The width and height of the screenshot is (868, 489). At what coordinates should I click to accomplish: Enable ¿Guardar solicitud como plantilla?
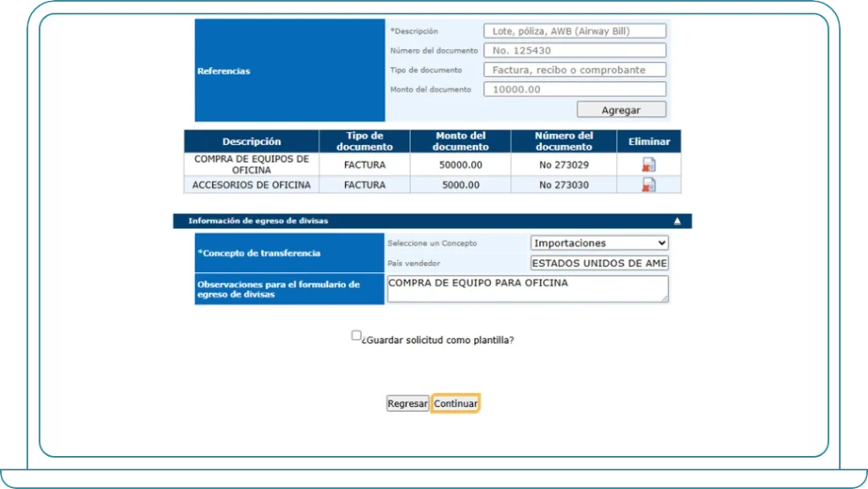(x=356, y=335)
